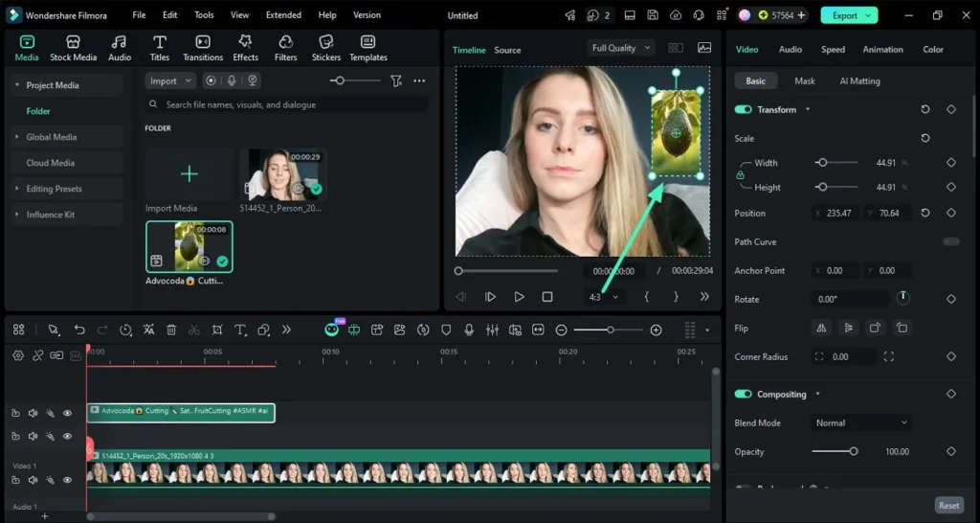The image size is (980, 523).
Task: Toggle timeline snapping green icon
Action: [354, 330]
